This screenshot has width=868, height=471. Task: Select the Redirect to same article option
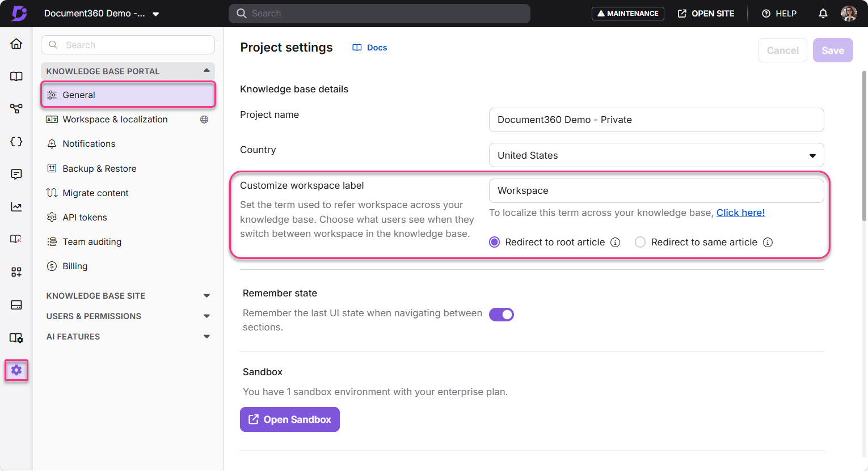pos(640,242)
